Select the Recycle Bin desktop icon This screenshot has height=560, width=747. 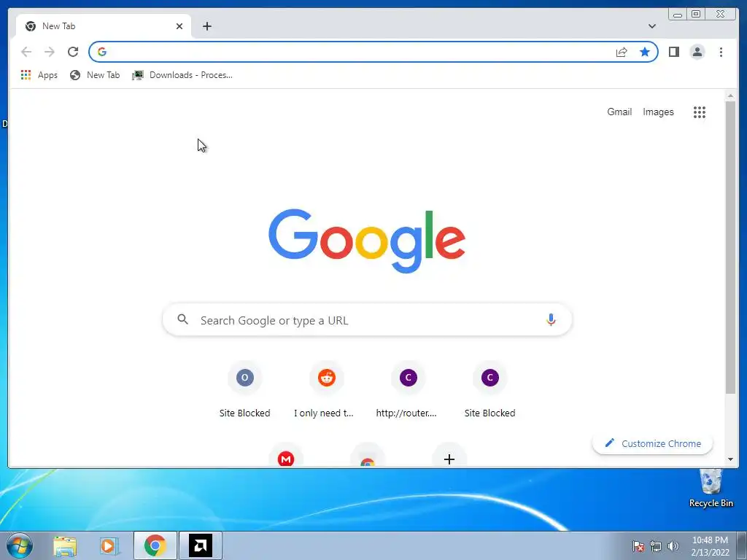[x=711, y=488]
